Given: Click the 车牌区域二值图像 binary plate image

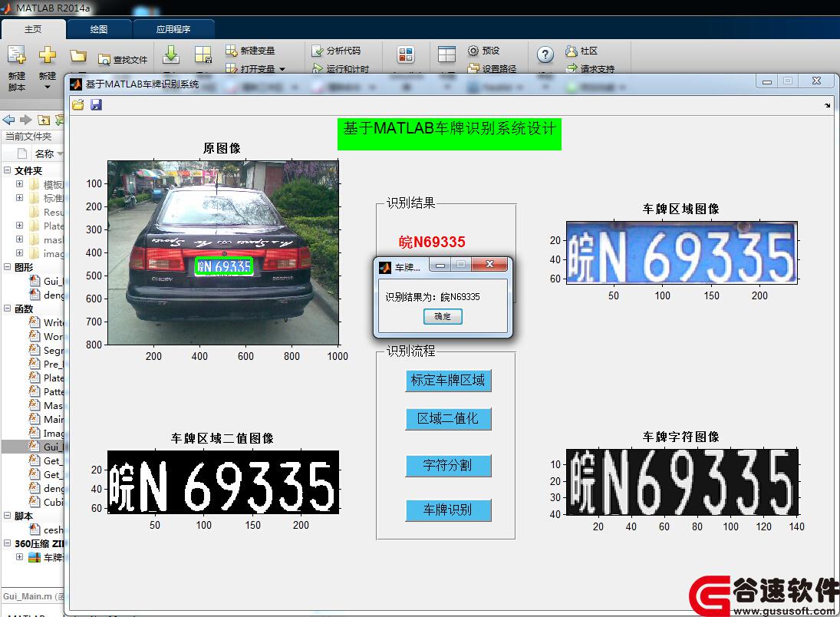Looking at the screenshot, I should 223,483.
